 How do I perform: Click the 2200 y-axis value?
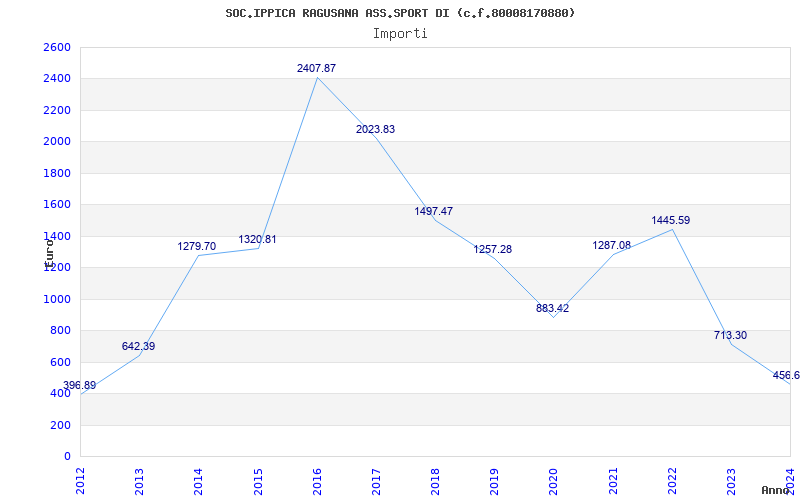coord(57,110)
